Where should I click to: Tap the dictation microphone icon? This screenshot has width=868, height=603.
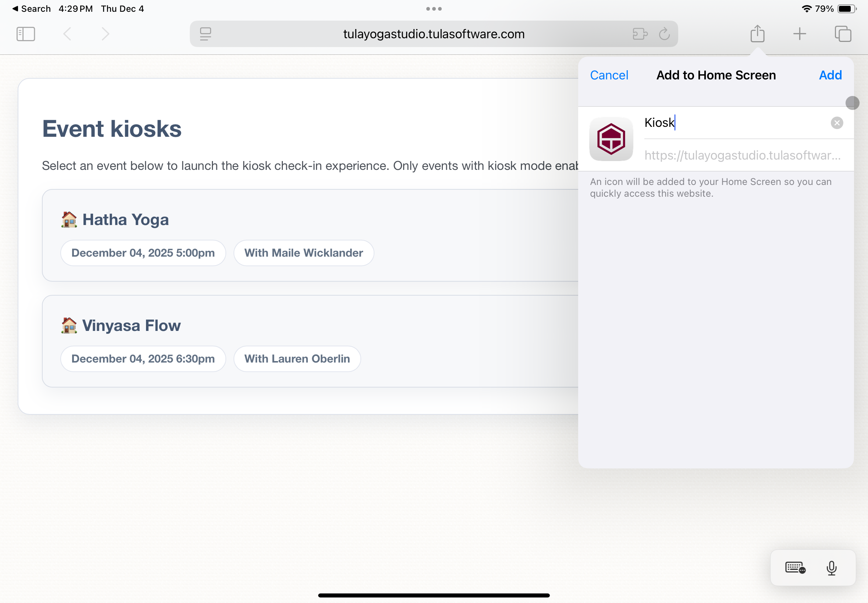click(x=831, y=567)
